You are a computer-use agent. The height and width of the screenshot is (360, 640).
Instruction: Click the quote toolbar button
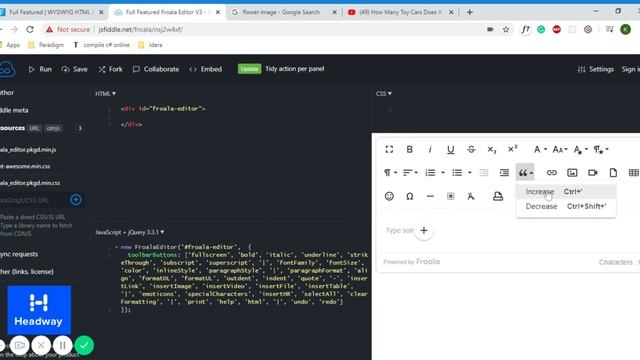(525, 173)
